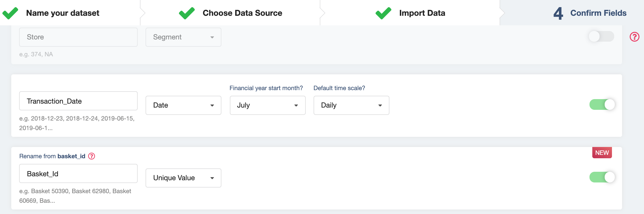644x214 pixels.
Task: Open the Unique Value type dropdown
Action: coord(183,178)
